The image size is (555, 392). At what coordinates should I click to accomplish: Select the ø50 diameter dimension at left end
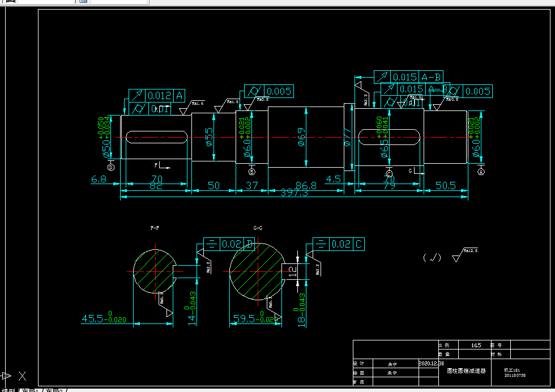tap(106, 149)
